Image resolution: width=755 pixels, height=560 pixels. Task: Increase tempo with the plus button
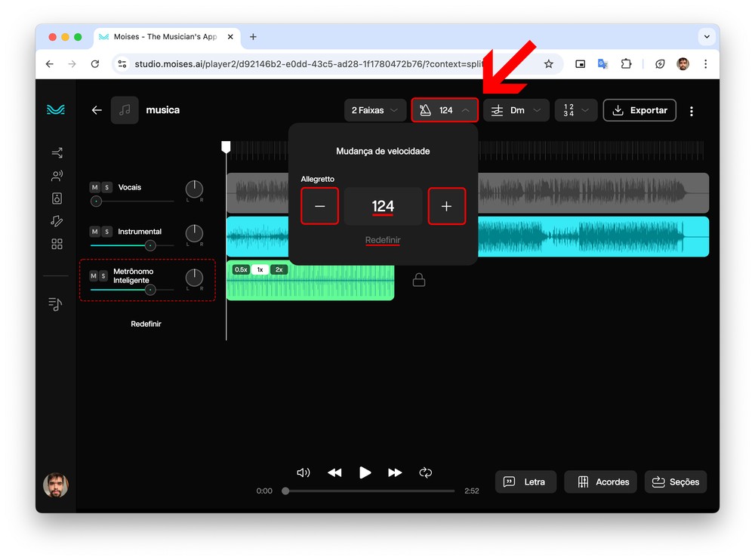click(x=446, y=207)
